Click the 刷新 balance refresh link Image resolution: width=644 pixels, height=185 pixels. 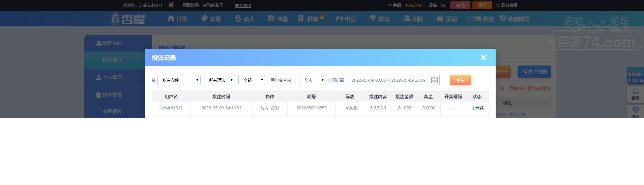coord(433,5)
